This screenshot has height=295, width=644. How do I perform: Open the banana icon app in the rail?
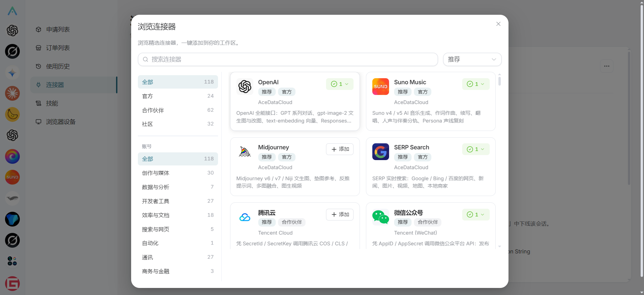(x=12, y=114)
